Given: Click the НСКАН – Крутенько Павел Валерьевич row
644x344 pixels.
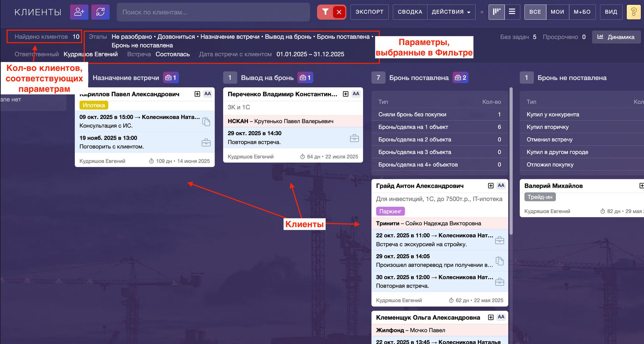Looking at the screenshot, I should pyautogui.click(x=293, y=121).
